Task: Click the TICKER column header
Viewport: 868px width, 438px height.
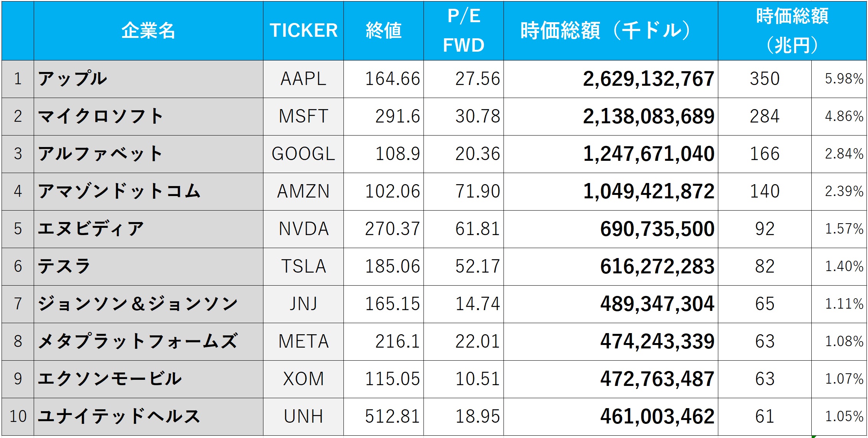Action: 303,31
